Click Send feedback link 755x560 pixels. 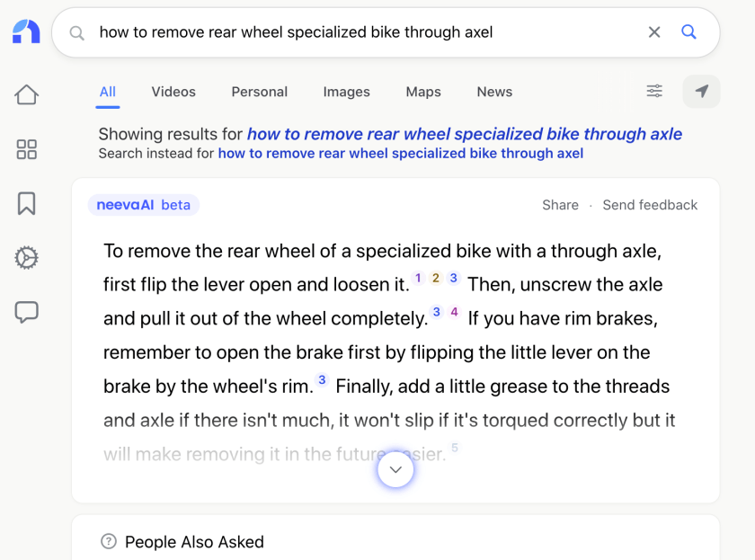(x=650, y=205)
